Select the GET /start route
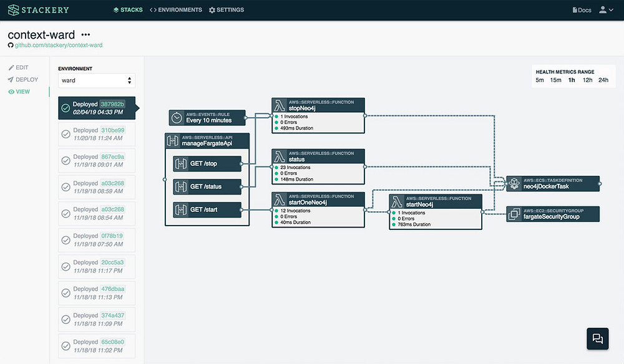 click(x=207, y=210)
